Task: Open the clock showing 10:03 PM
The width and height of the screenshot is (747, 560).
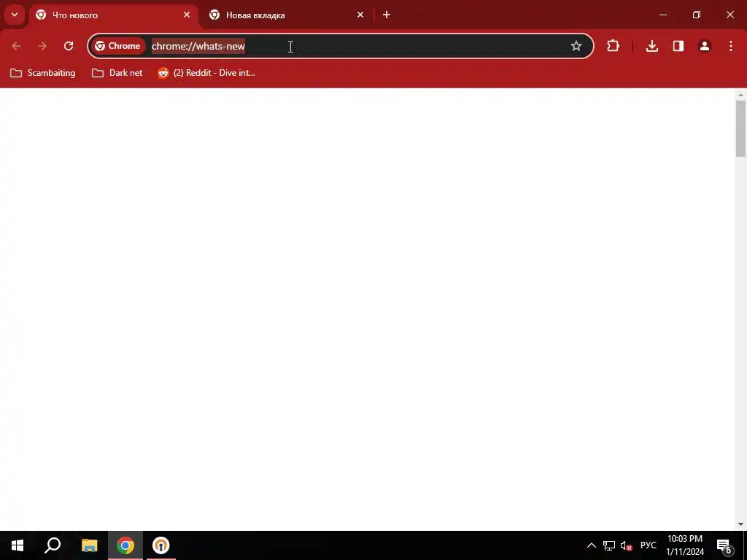Action: click(685, 545)
